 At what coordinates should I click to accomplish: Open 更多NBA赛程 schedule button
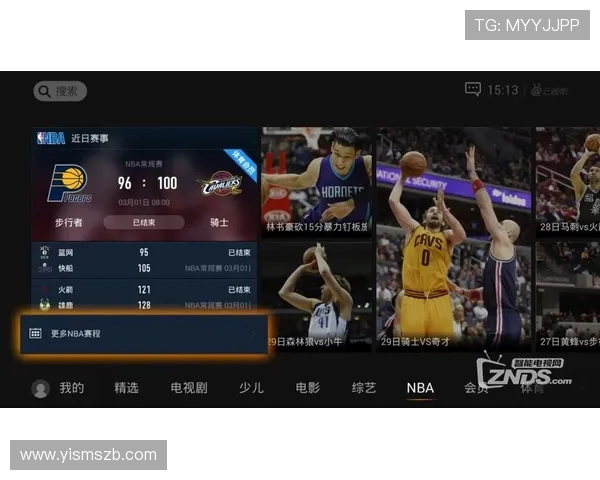144,334
